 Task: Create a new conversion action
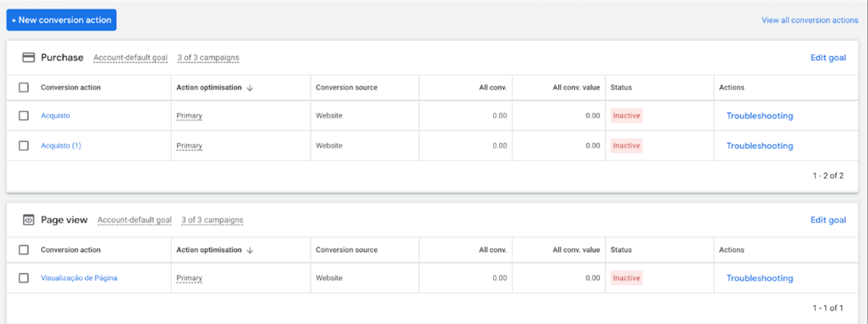click(61, 20)
